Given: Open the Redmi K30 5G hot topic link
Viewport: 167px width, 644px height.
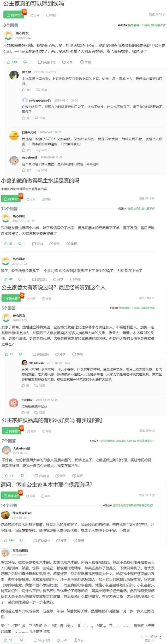Looking at the screenshot, I should [x=126, y=441].
